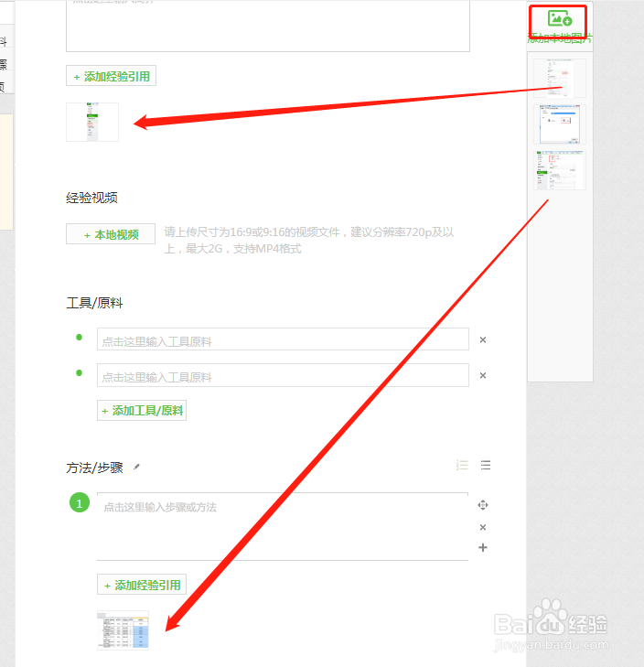644x667 pixels.
Task: Open the inserted image thumbnail under introduction
Action: point(92,122)
